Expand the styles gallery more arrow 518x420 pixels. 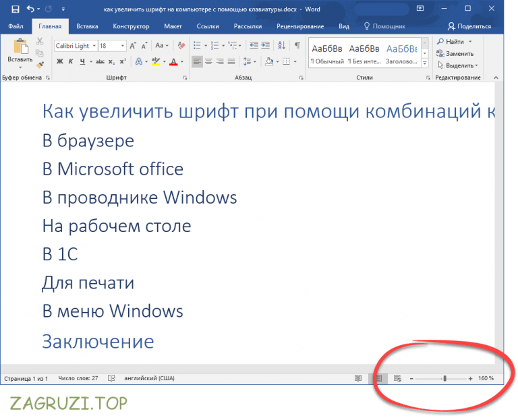pyautogui.click(x=425, y=63)
